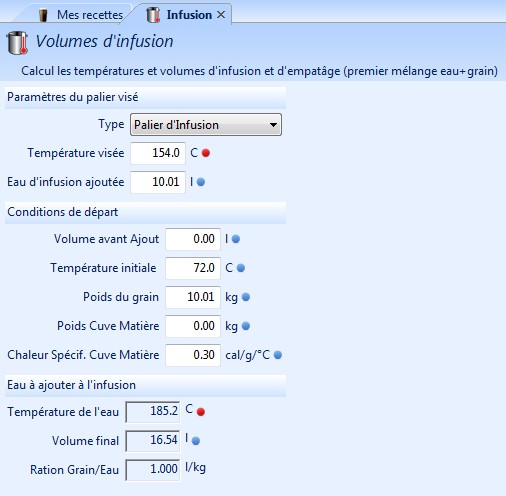This screenshot has width=506, height=496.
Task: Click the blue dot beside Température initiale
Action: point(241,268)
